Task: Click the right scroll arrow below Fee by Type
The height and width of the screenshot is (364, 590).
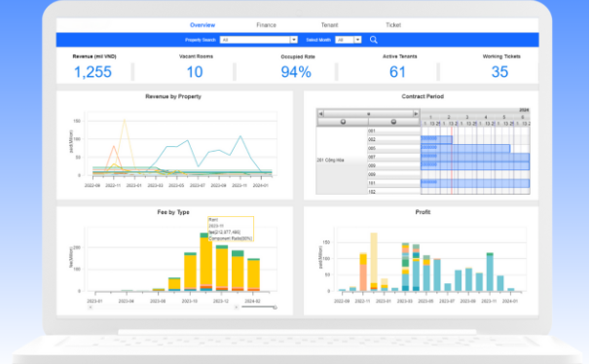Action: click(x=236, y=308)
